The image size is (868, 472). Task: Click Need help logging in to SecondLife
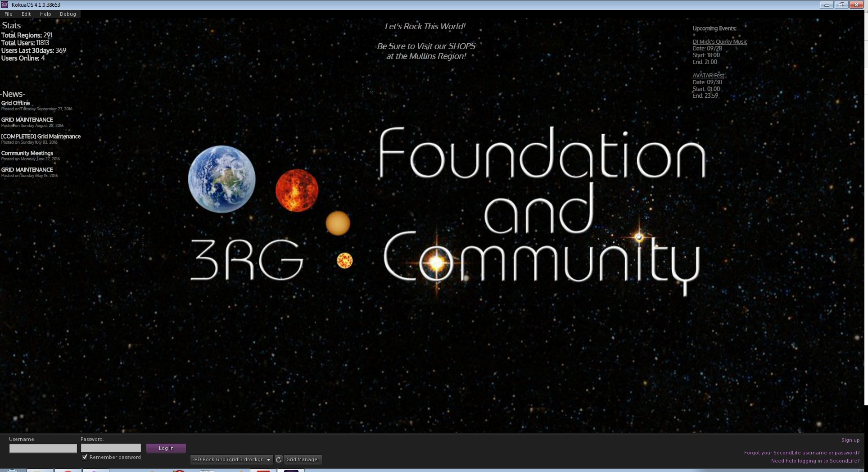(815, 461)
